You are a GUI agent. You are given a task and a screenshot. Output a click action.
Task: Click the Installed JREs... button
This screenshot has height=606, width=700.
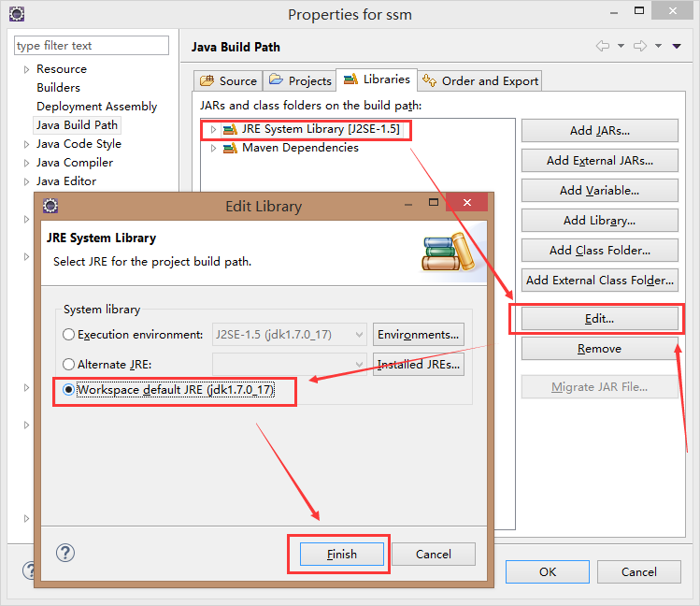pos(419,365)
